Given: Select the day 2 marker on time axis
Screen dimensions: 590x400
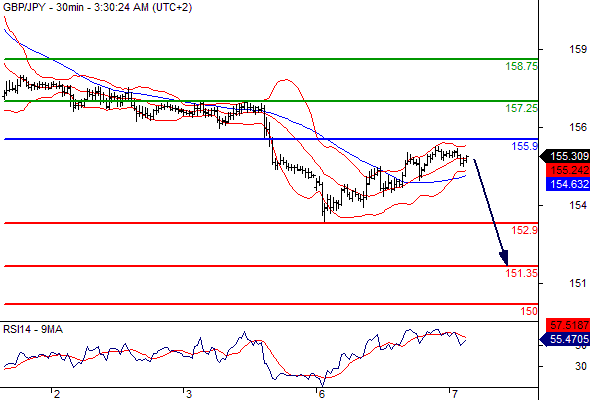Looking at the screenshot, I should click(x=57, y=394).
